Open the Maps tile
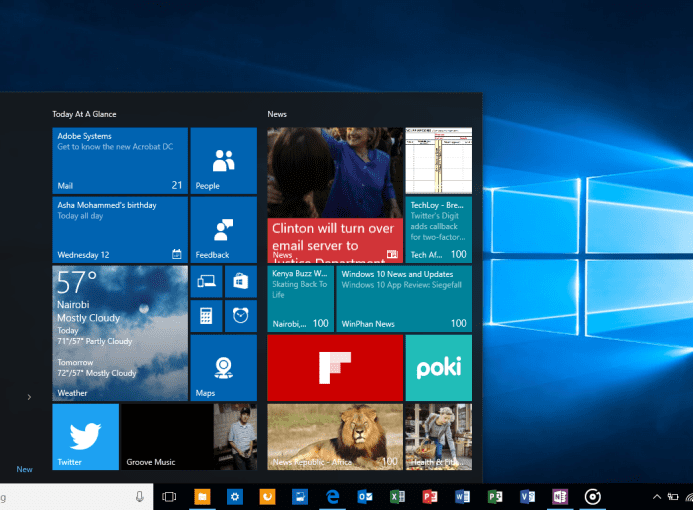This screenshot has width=693, height=510. pyautogui.click(x=224, y=368)
